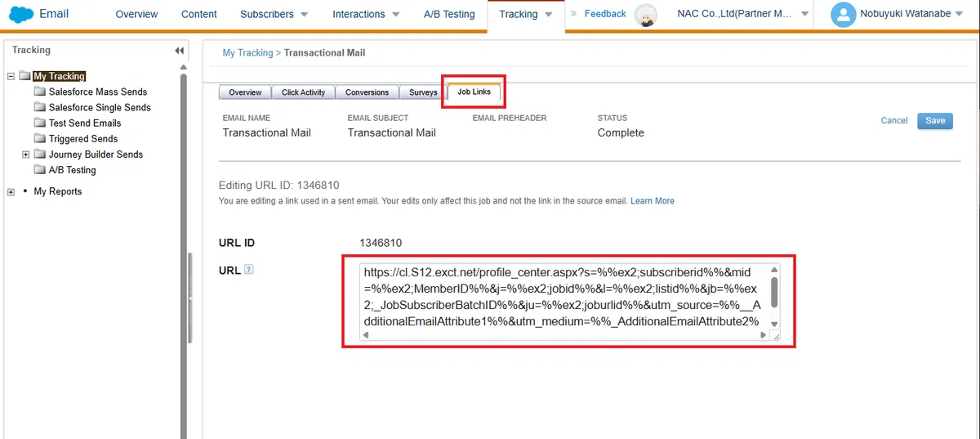Viewport: 980px width, 439px height.
Task: Collapse the Tracking panel with double-arrow icon
Action: coord(180,51)
